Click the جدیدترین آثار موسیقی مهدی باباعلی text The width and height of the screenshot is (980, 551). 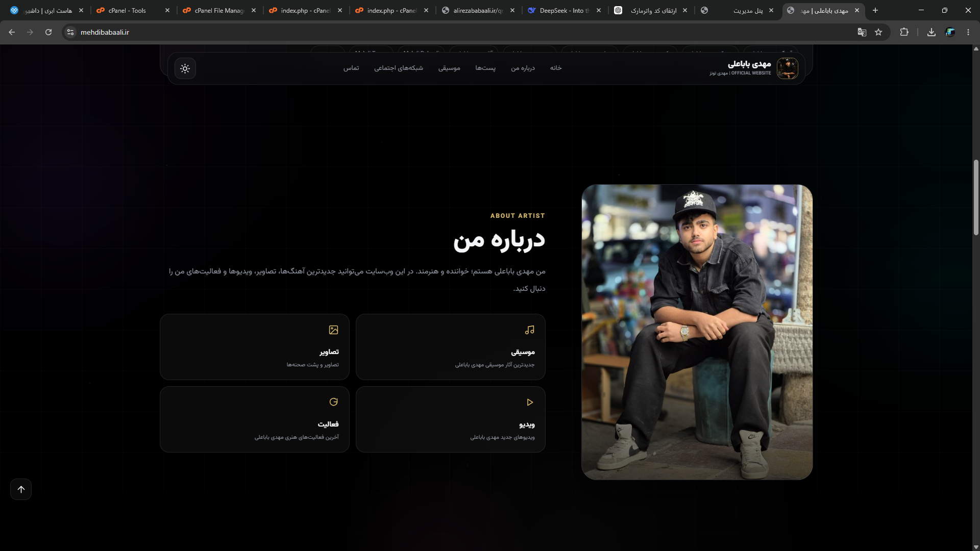coord(495,365)
